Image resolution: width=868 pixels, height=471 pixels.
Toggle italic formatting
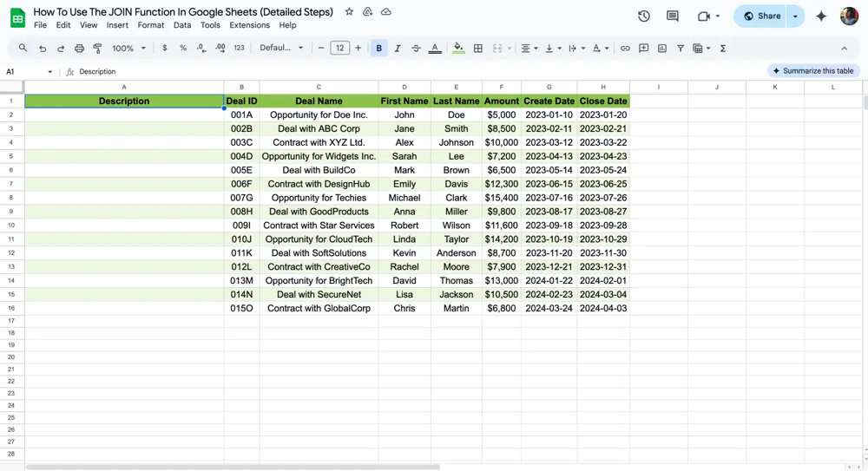(x=398, y=49)
